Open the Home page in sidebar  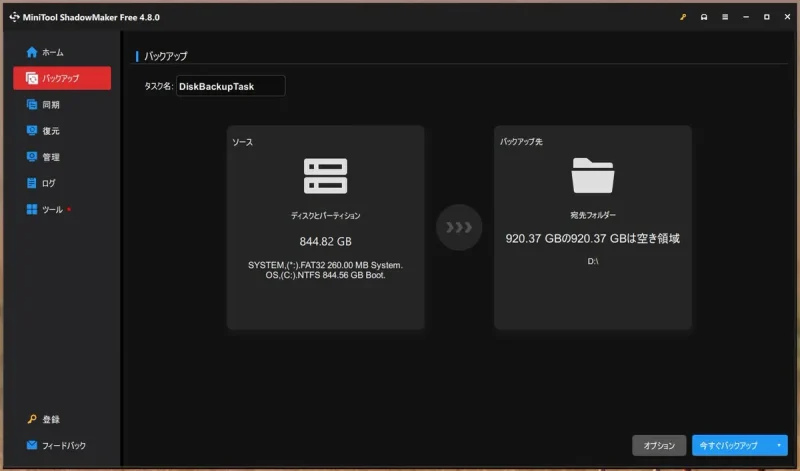click(52, 52)
